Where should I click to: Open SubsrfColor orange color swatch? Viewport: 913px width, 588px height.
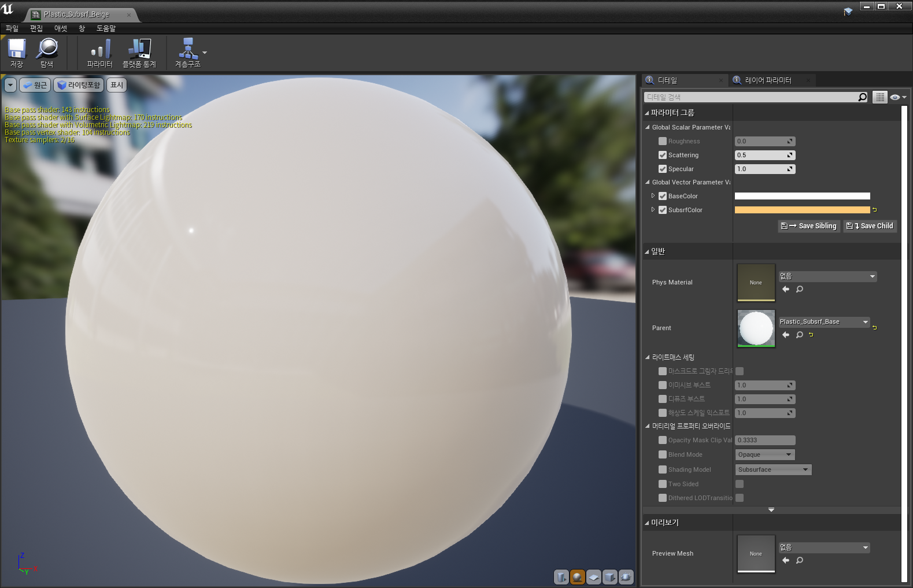[802, 210]
